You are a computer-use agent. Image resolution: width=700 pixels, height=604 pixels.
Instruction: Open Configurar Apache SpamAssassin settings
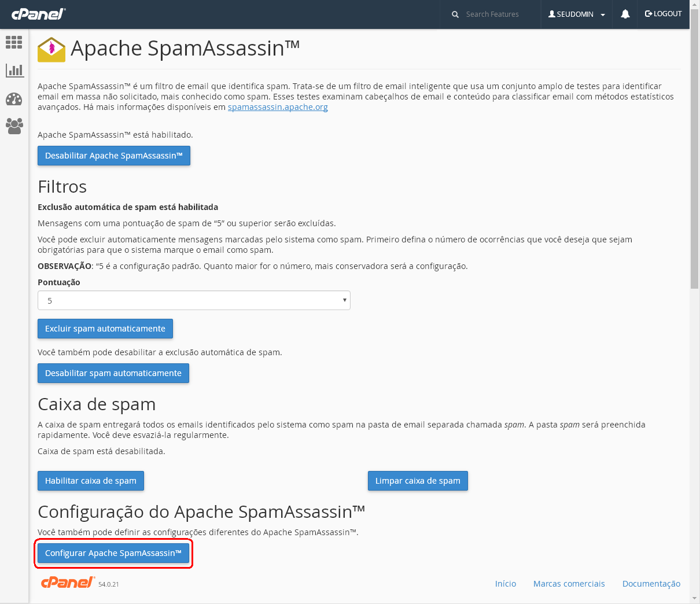click(x=113, y=553)
